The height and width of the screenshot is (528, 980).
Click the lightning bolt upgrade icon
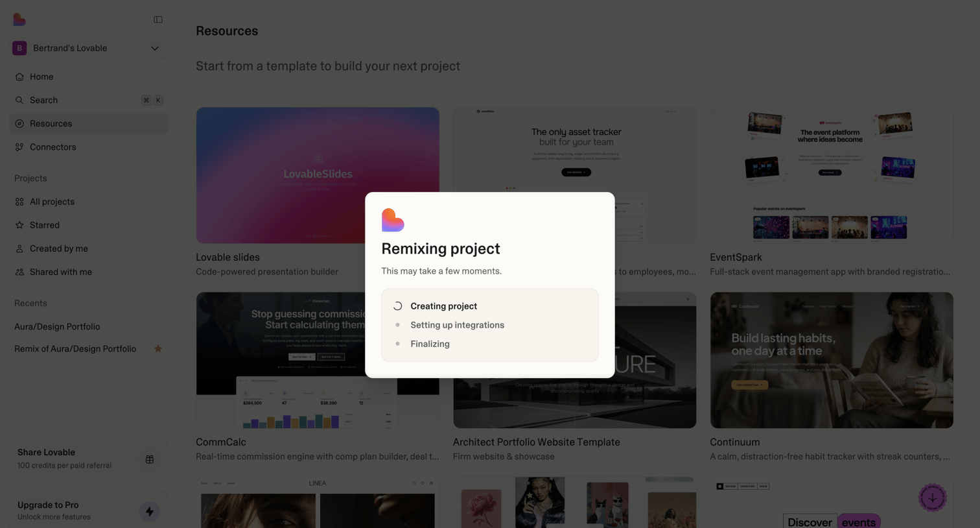150,511
